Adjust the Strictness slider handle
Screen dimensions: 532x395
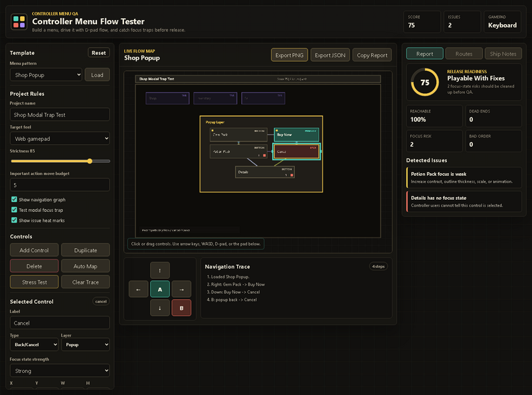click(x=90, y=161)
